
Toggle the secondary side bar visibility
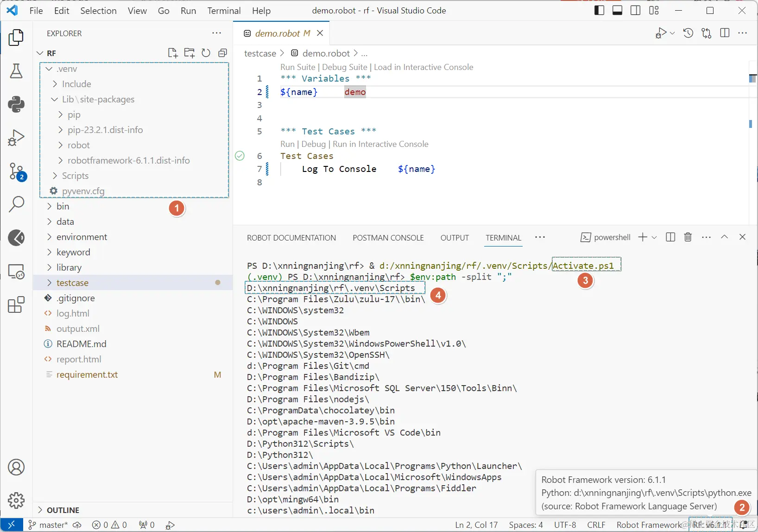636,10
